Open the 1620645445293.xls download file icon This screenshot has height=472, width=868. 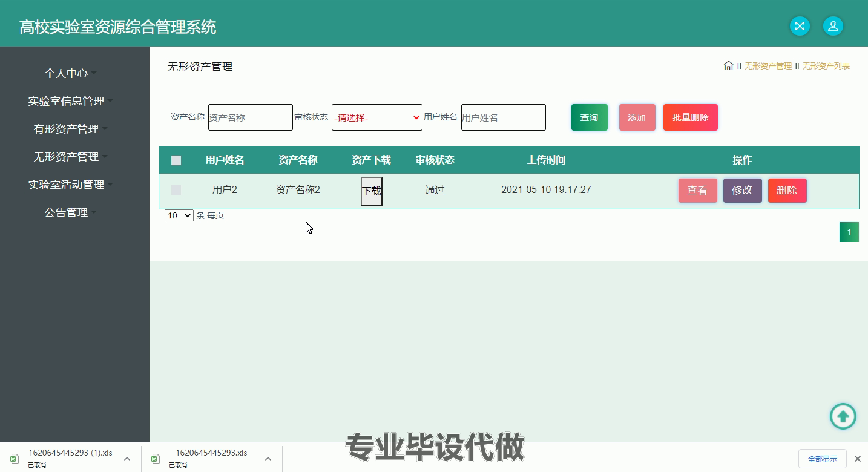click(x=156, y=459)
